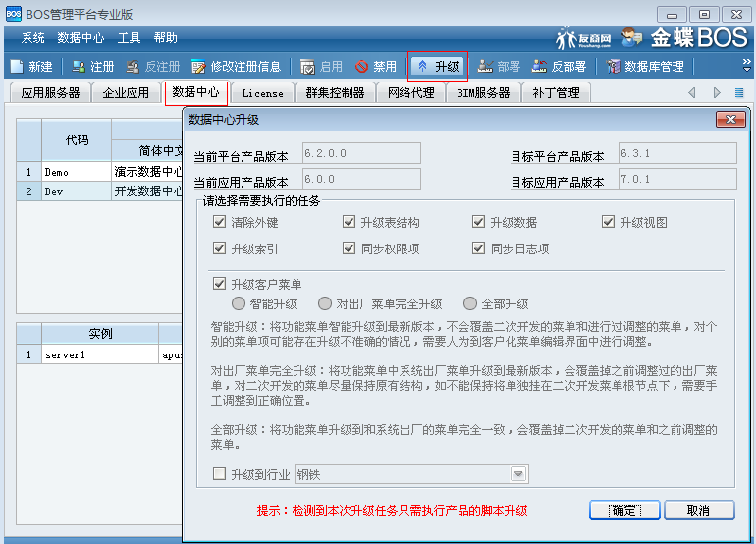This screenshot has width=756, height=544.
Task: Open the 工具 menu
Action: (x=129, y=38)
